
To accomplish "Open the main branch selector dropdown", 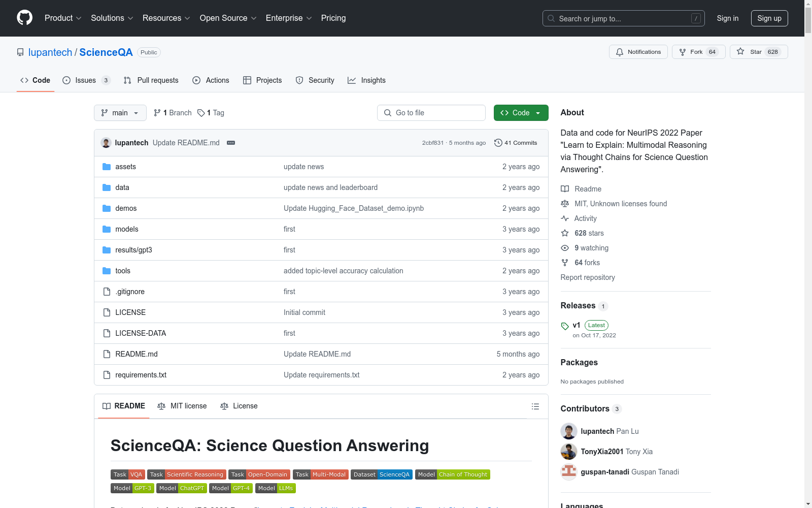I will point(120,113).
